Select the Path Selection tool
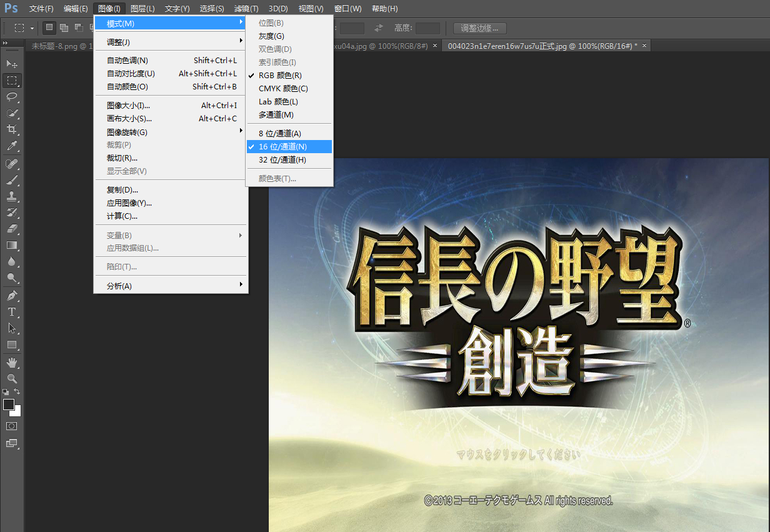 pyautogui.click(x=12, y=328)
